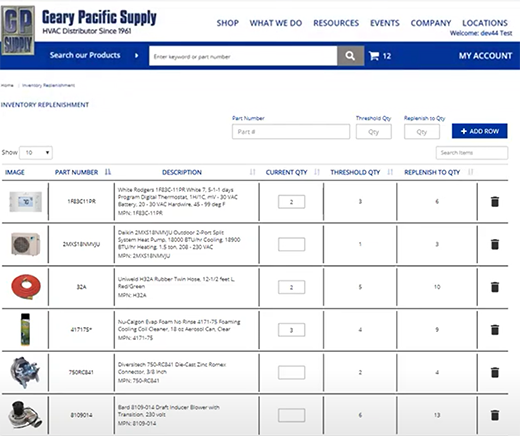Sort table by Part Number column arrows
Image resolution: width=520 pixels, height=436 pixels.
(x=108, y=172)
